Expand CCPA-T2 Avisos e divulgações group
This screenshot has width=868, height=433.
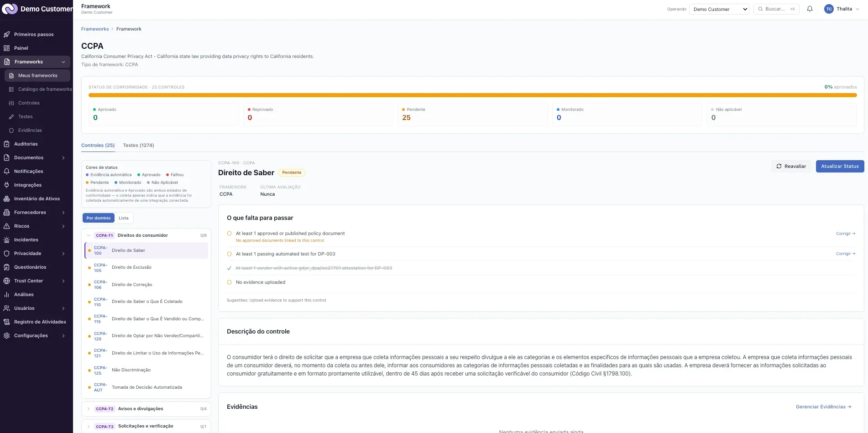pos(89,409)
